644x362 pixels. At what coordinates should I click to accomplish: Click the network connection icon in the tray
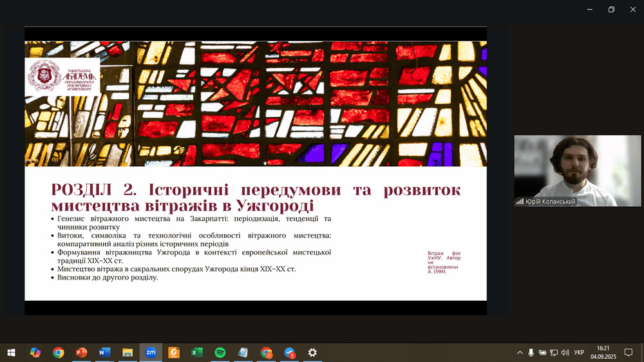pos(554,352)
